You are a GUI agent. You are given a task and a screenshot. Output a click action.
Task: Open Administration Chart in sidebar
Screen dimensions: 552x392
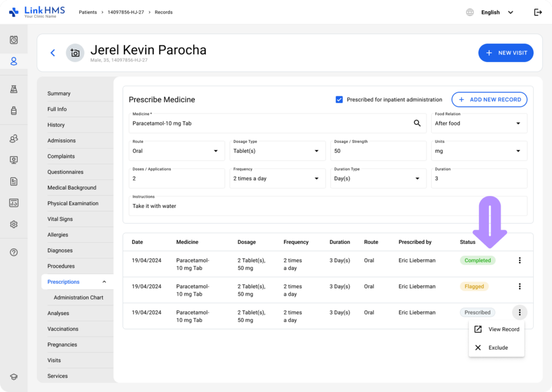pyautogui.click(x=79, y=298)
